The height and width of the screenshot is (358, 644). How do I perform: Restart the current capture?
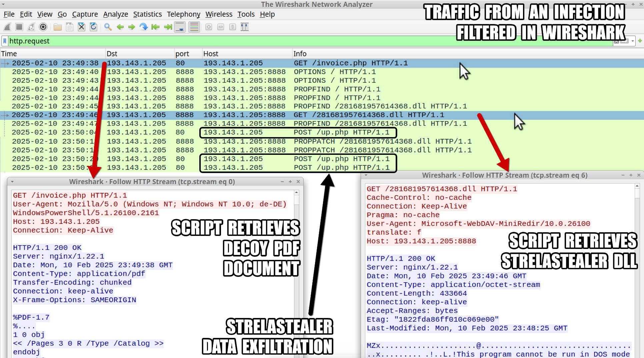31,27
